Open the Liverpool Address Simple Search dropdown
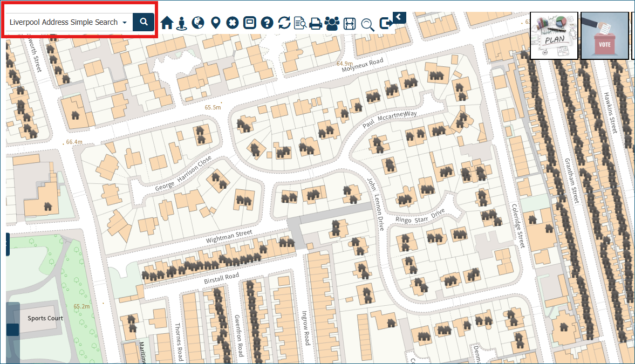This screenshot has width=635, height=364. [x=69, y=22]
